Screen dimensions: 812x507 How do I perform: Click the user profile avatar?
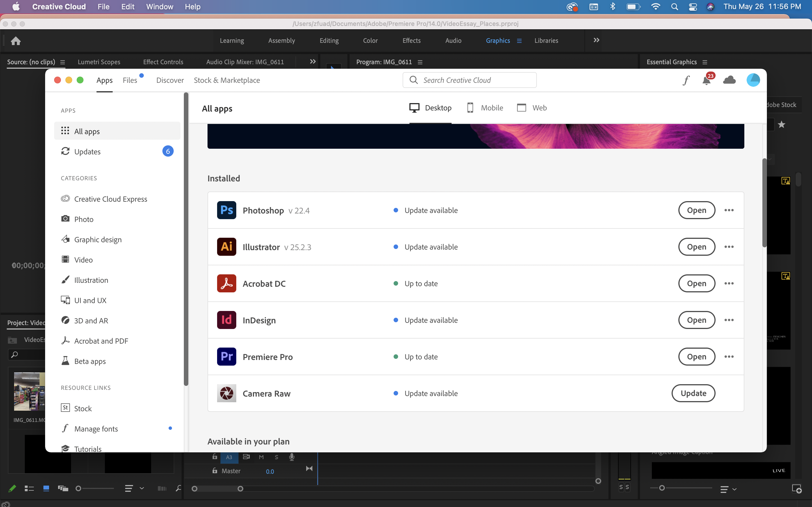pos(753,80)
